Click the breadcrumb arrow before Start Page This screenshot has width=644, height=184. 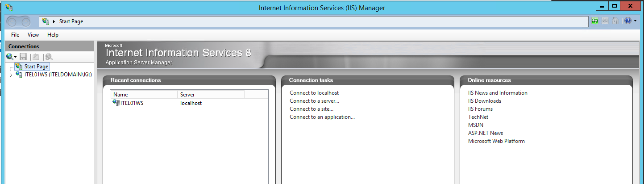54,21
